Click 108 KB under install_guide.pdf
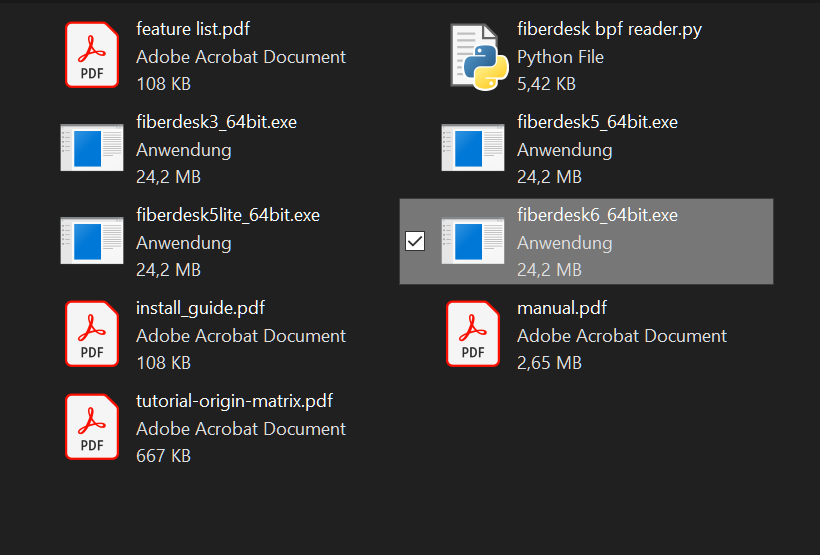This screenshot has height=555, width=820. pyautogui.click(x=163, y=363)
